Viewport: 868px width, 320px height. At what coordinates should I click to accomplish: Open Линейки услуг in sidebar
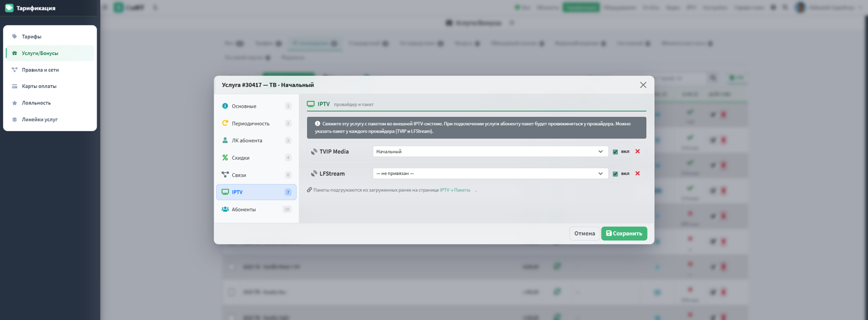[x=50, y=119]
